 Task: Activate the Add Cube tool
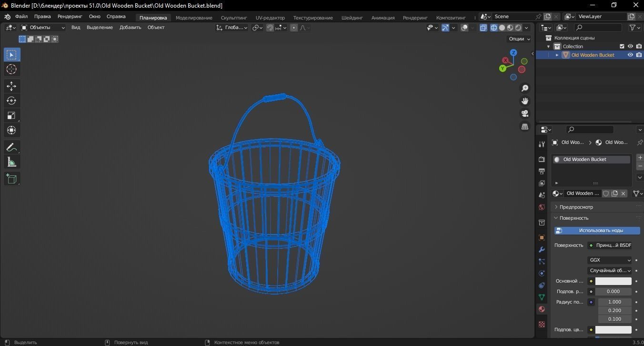tap(11, 179)
